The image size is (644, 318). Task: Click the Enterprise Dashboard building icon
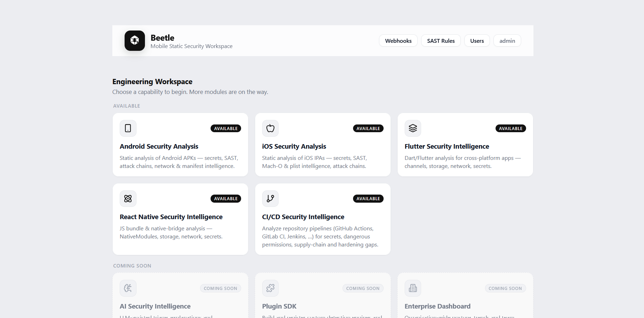pos(413,288)
